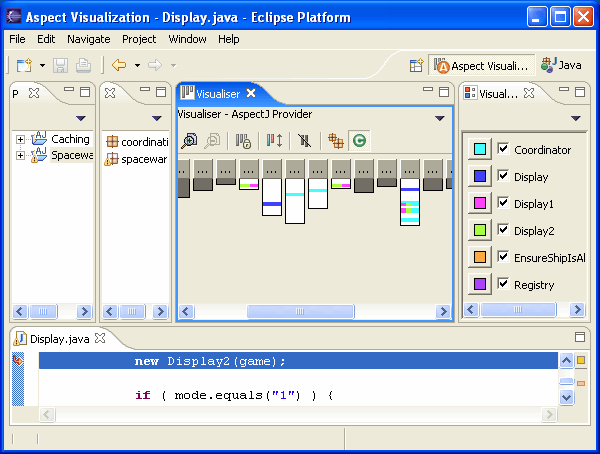The image size is (600, 454).
Task: Click the purple Registry color swatch
Action: click(x=480, y=284)
